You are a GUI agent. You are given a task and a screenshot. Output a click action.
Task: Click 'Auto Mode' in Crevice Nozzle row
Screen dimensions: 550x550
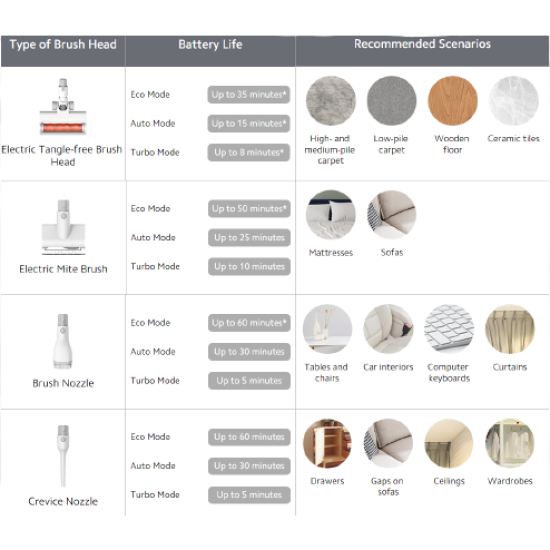coord(153,466)
